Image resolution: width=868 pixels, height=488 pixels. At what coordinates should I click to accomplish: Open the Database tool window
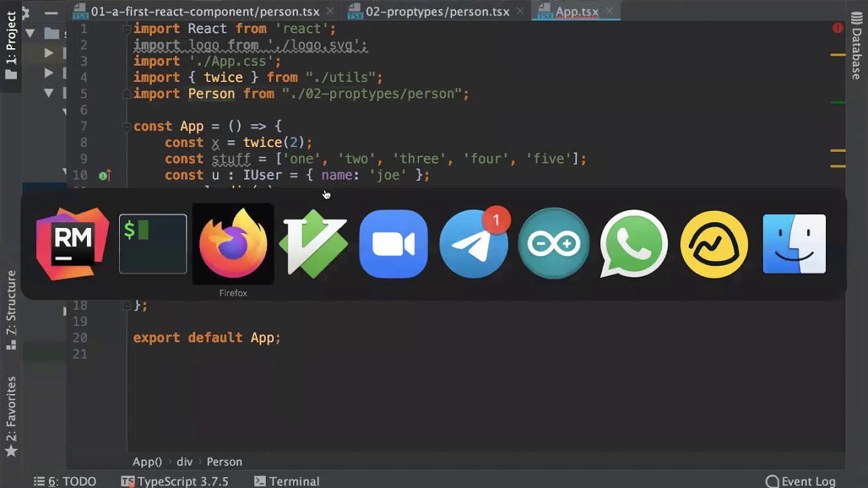coord(856,45)
